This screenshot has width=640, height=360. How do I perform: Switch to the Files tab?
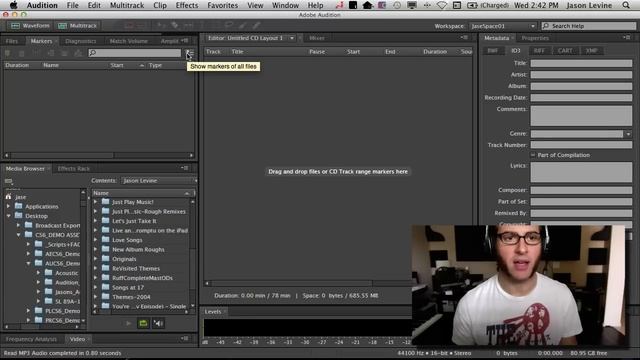(11, 41)
